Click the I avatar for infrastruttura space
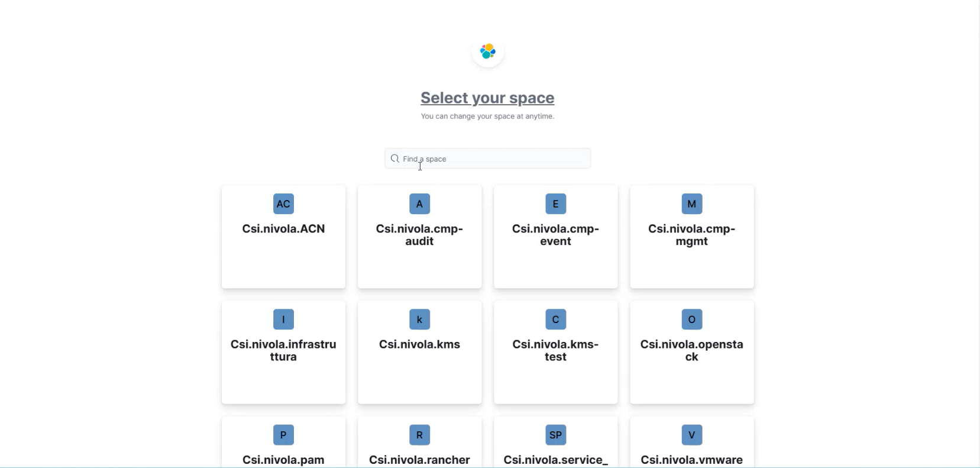The width and height of the screenshot is (980, 468). 283,319
